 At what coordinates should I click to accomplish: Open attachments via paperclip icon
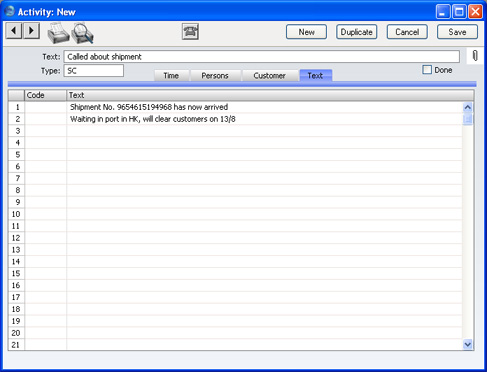475,56
